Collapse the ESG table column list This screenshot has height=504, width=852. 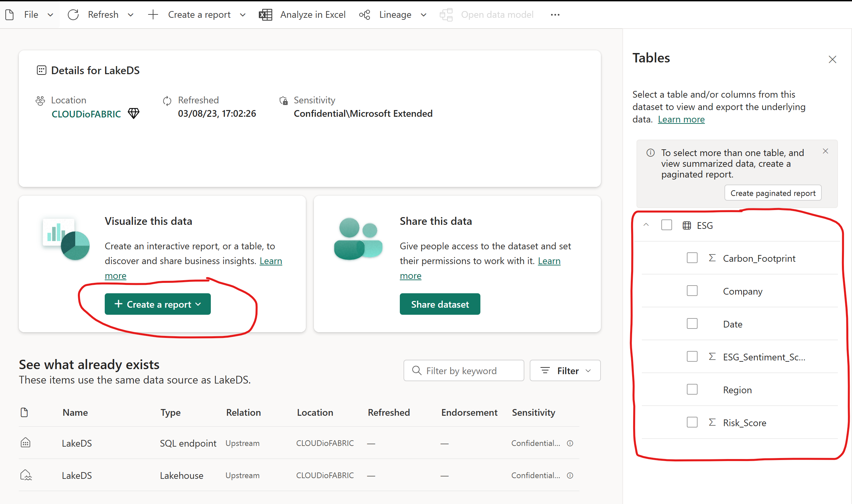click(x=646, y=225)
